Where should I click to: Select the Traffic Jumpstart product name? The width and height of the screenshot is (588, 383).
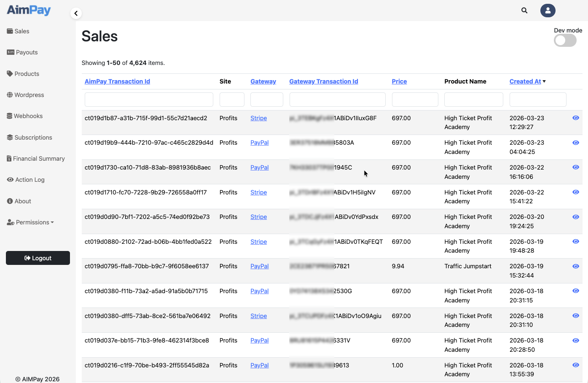[468, 266]
